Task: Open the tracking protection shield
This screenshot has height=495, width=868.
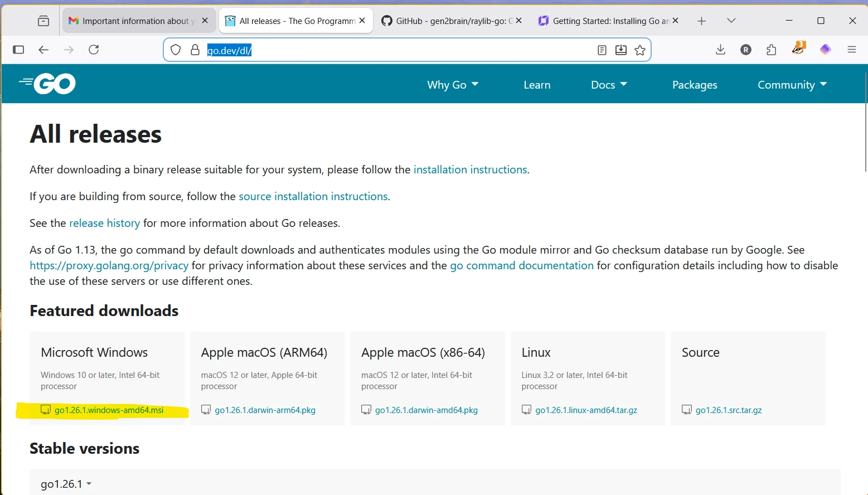Action: (175, 50)
